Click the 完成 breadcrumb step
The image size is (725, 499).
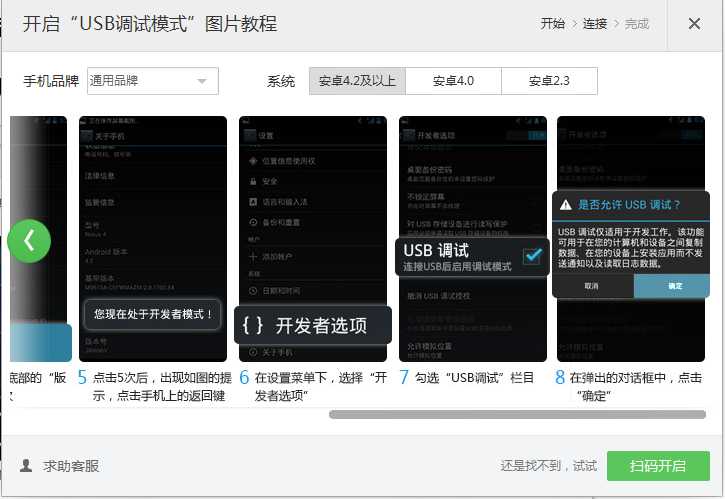point(637,24)
